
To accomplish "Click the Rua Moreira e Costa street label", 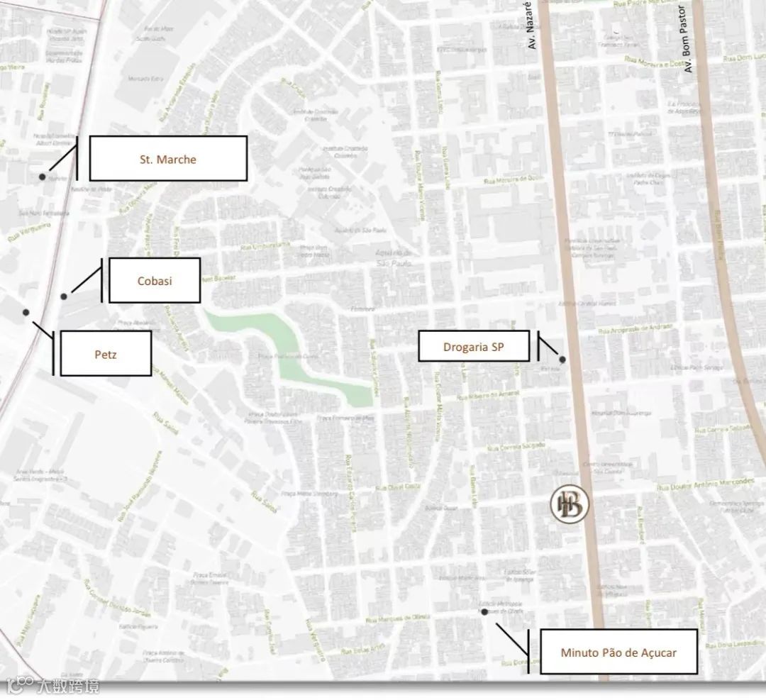I will [655, 62].
